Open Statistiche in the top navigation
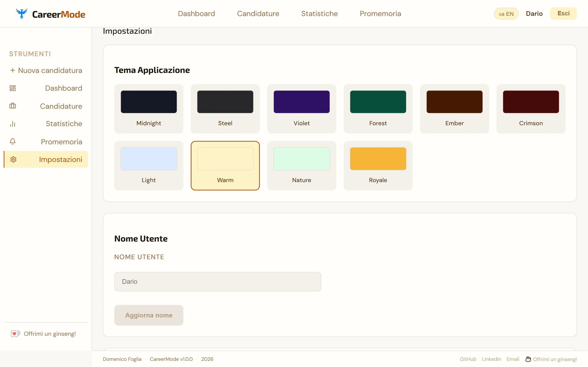This screenshot has width=588, height=367. click(x=319, y=14)
